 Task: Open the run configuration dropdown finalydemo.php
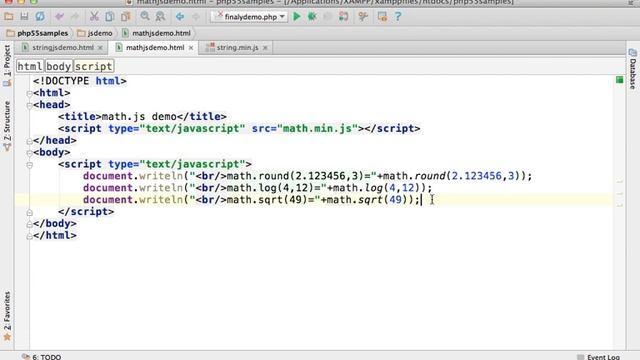(x=249, y=17)
